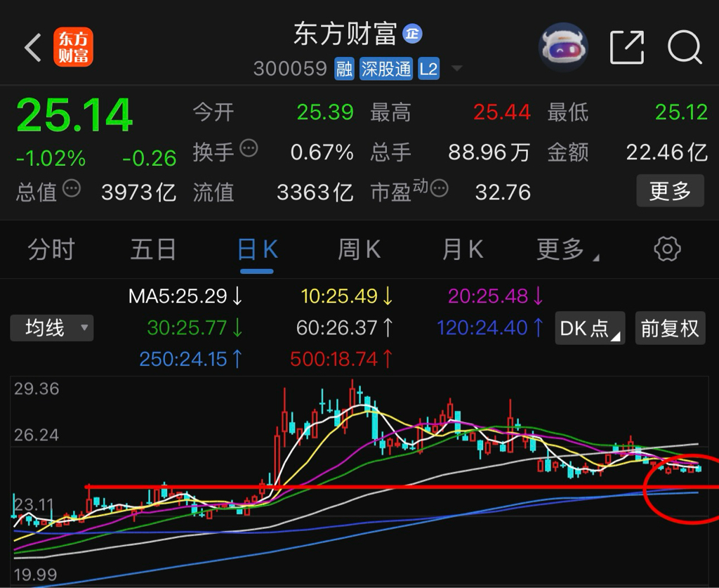Switch to 周K tab
Image resolution: width=719 pixels, height=588 pixels.
(359, 249)
